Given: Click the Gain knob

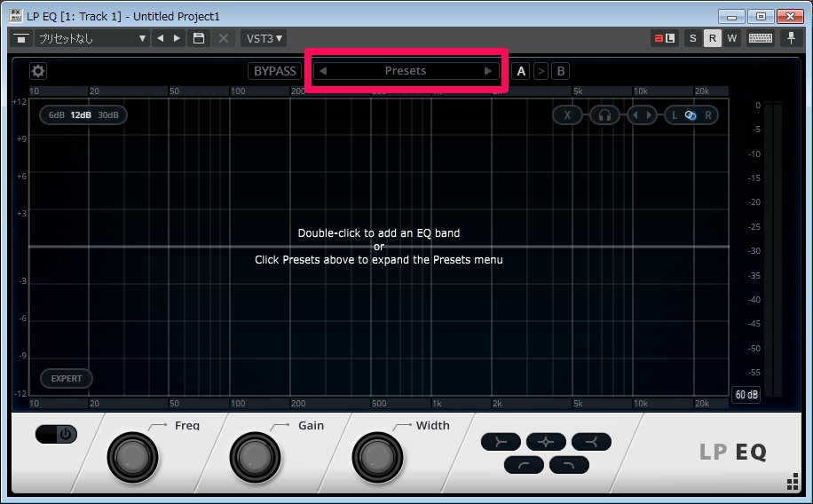Looking at the screenshot, I should click(255, 458).
